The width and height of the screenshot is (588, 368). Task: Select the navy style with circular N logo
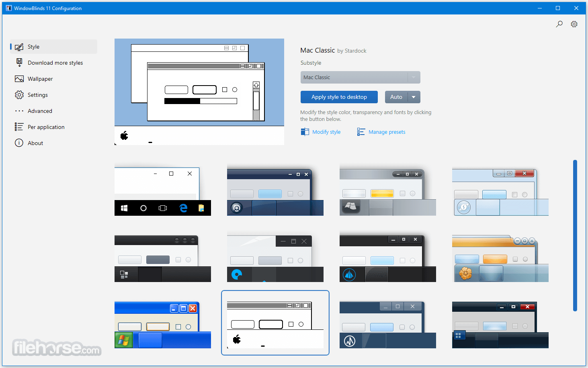click(x=388, y=325)
